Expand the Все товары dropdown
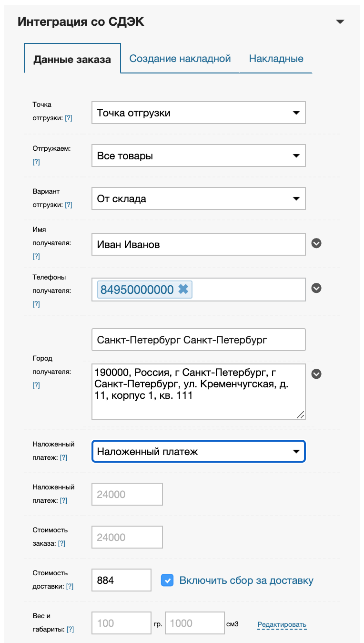Image resolution: width=364 pixels, height=643 pixels. pyautogui.click(x=198, y=156)
